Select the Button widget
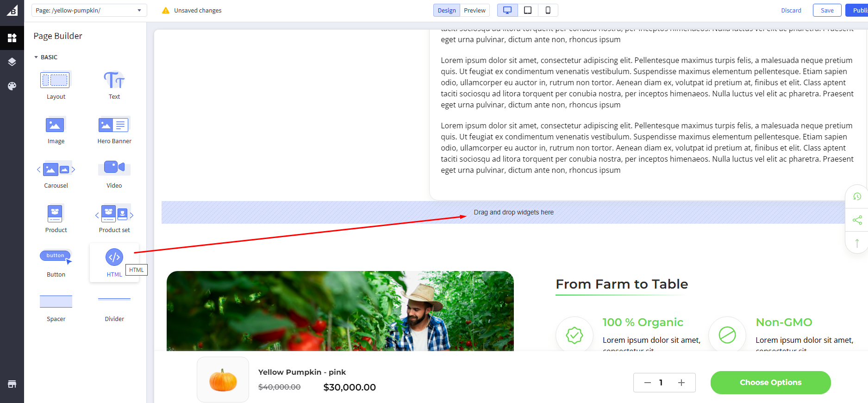 (x=56, y=264)
